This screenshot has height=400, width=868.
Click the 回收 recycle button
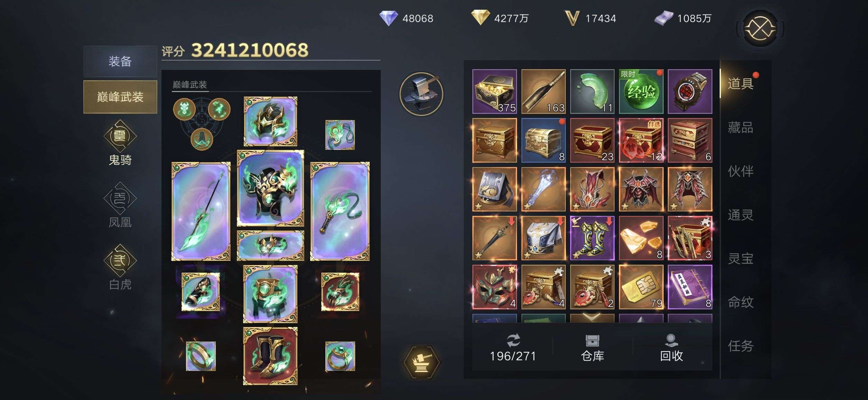[x=671, y=348]
